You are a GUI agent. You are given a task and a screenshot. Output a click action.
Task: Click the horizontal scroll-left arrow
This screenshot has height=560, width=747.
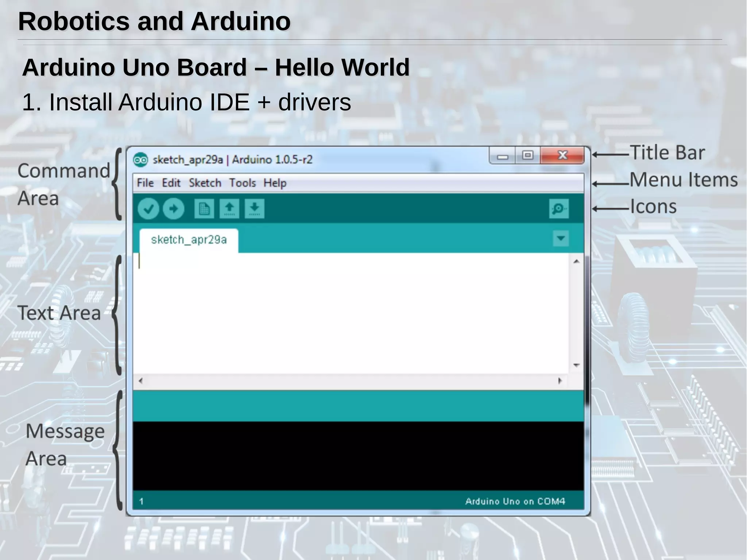click(x=141, y=381)
